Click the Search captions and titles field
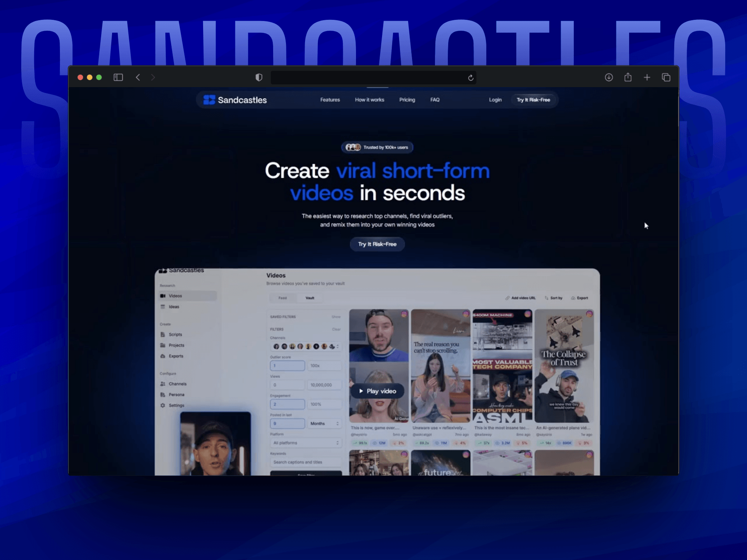 pyautogui.click(x=306, y=462)
